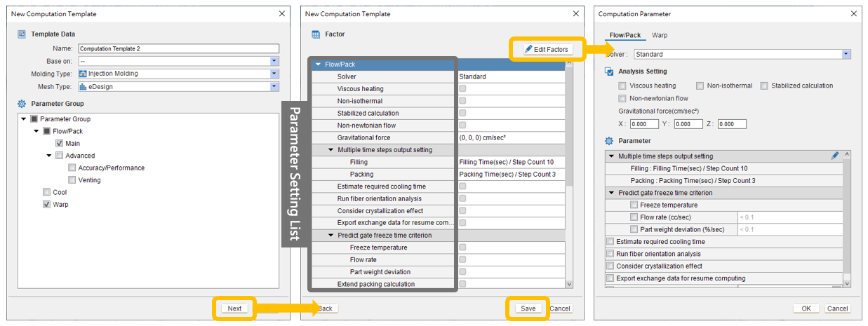The width and height of the screenshot is (868, 326).
Task: Enable Non-isothermal in Analysis Setting
Action: [x=700, y=86]
